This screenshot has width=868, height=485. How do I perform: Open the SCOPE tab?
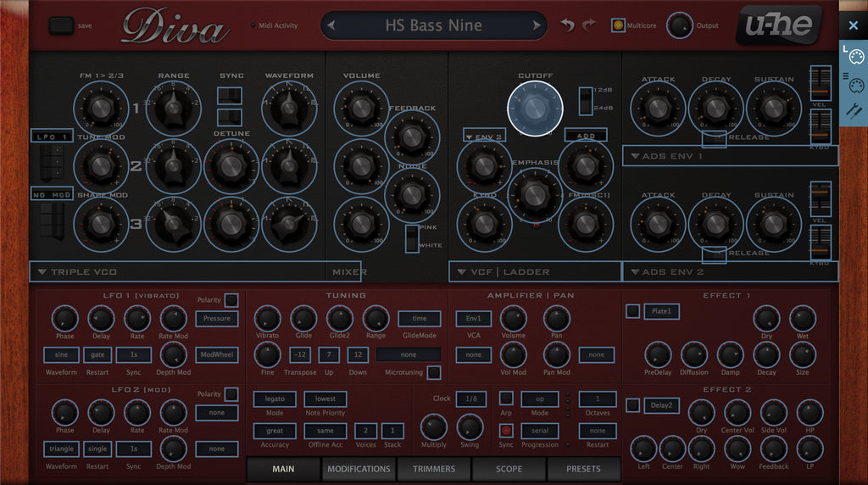(509, 469)
